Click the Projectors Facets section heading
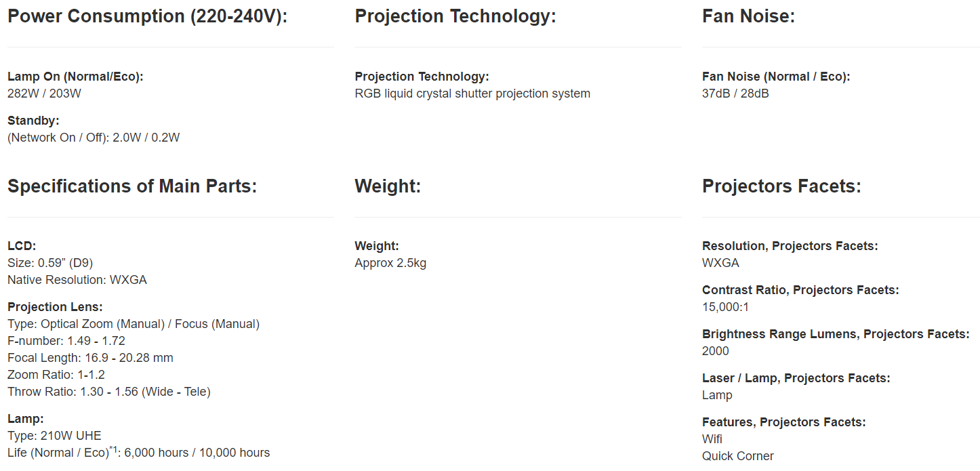The height and width of the screenshot is (471, 980). coord(781,186)
